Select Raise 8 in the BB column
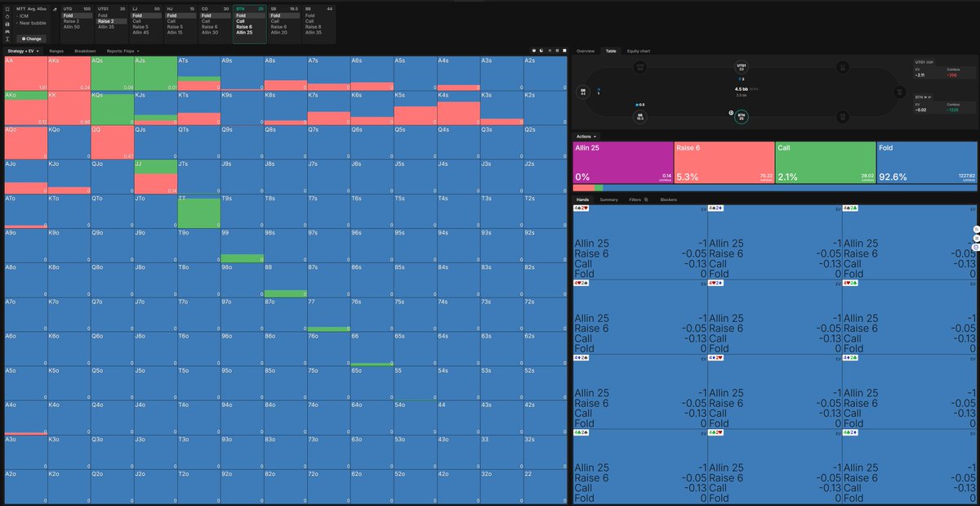Viewport: 980px width, 506px height. tap(318, 27)
